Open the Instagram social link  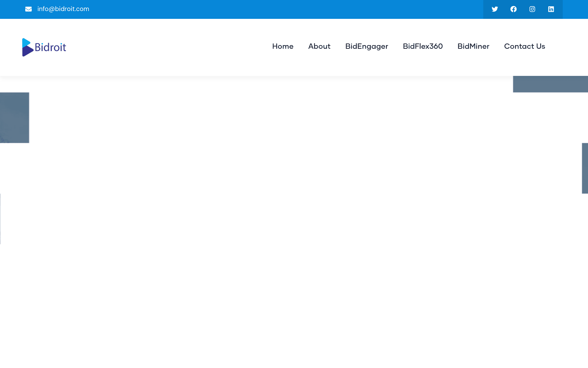click(532, 9)
